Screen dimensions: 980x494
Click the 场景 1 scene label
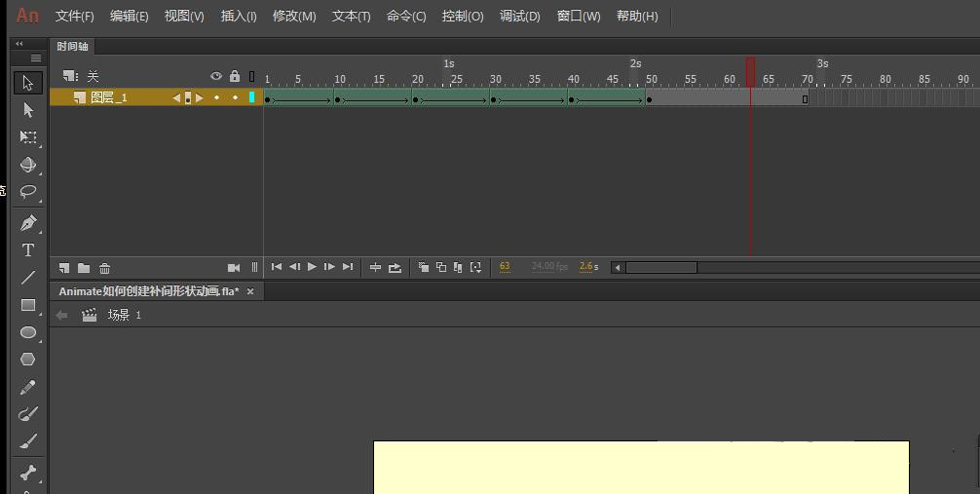pyautogui.click(x=124, y=315)
